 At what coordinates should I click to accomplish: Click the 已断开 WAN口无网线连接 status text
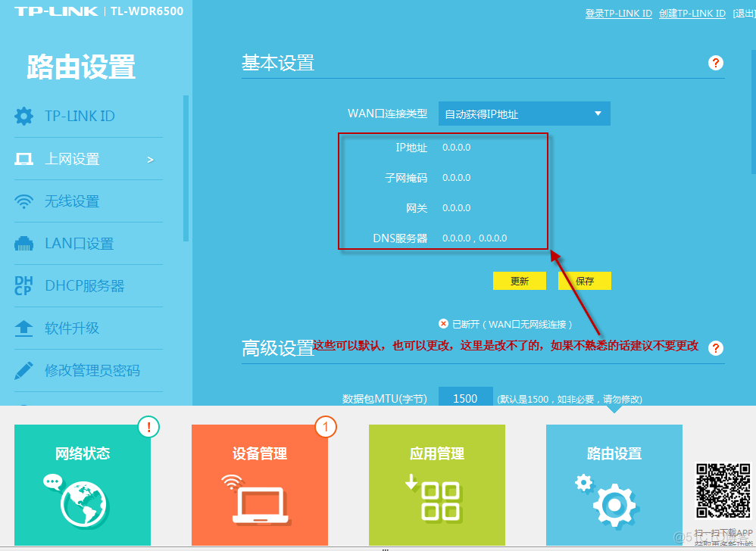[512, 324]
